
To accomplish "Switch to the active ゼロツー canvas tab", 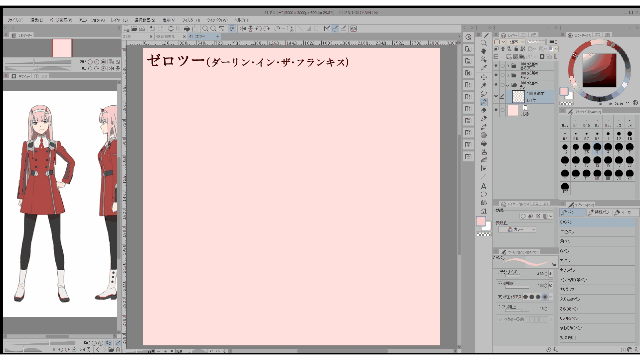I will point(204,36).
